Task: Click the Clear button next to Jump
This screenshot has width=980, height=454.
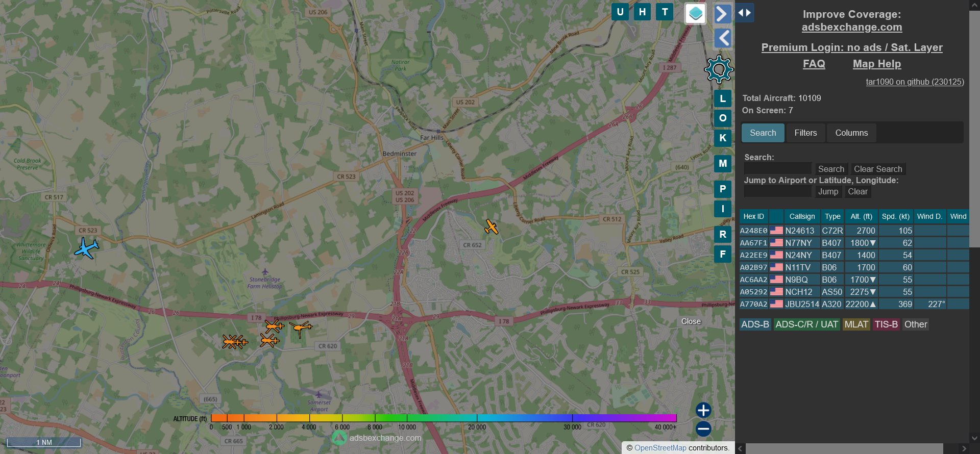Action: pos(857,191)
